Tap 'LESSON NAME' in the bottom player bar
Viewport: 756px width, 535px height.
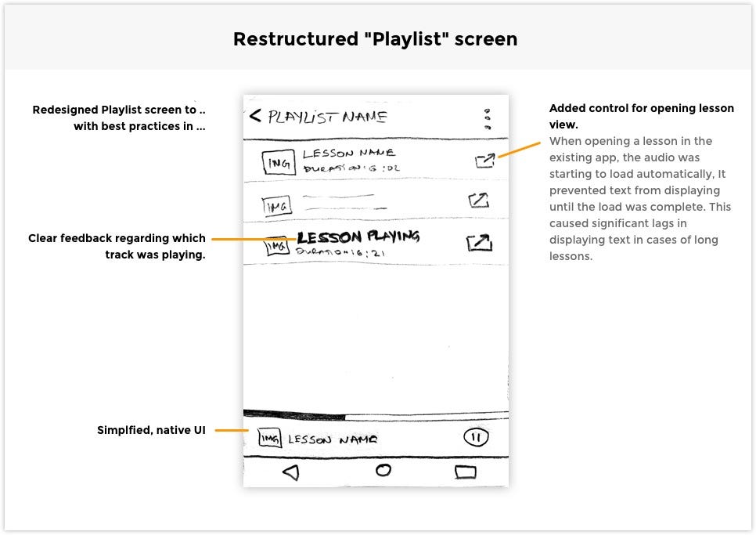pyautogui.click(x=333, y=439)
